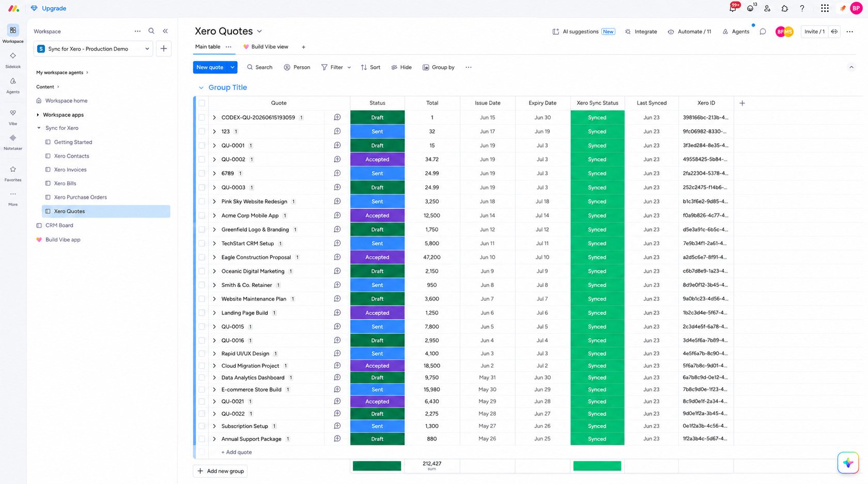Click the invite members person icon
Viewport: 868px width, 484px height.
tap(767, 8)
